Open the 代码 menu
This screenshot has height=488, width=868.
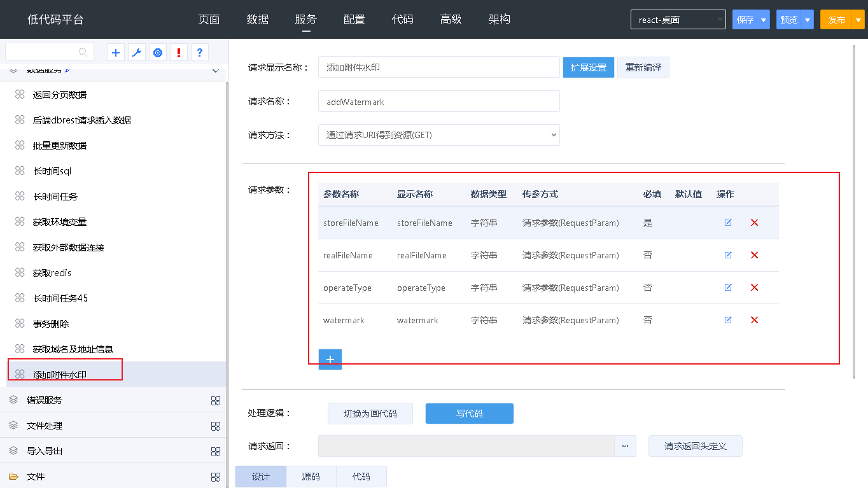click(x=402, y=20)
